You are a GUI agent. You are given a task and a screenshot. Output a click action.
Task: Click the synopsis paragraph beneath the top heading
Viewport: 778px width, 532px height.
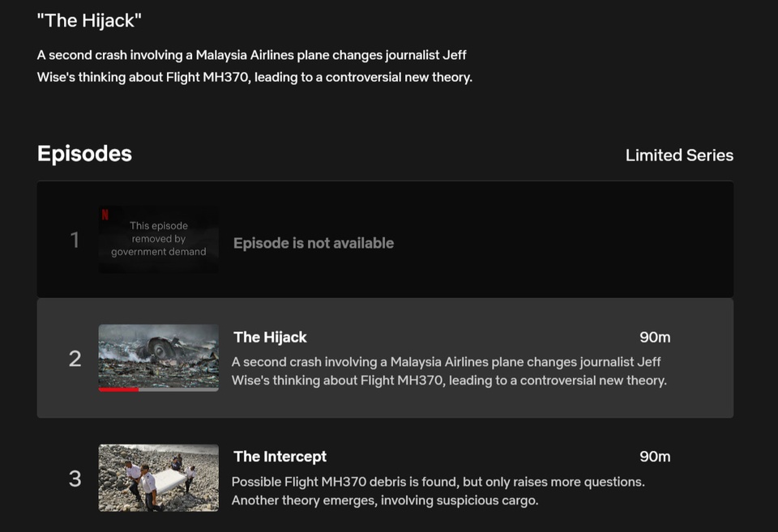click(254, 66)
